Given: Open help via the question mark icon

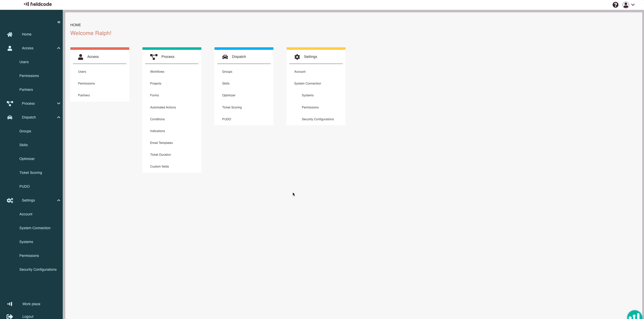Looking at the screenshot, I should [x=616, y=5].
